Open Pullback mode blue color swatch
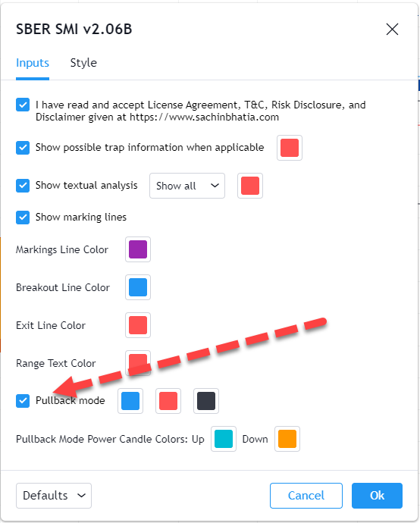The width and height of the screenshot is (420, 523). [130, 401]
